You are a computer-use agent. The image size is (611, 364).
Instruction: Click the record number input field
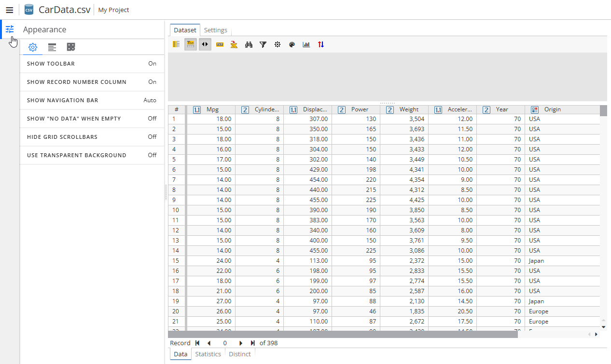coord(225,343)
